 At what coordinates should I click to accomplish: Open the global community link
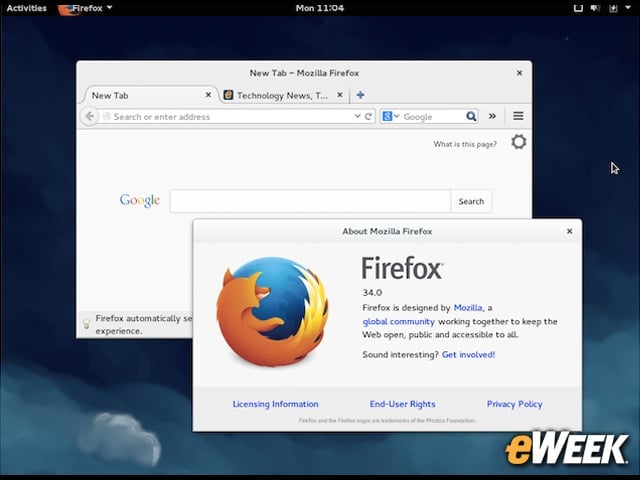pyautogui.click(x=398, y=322)
